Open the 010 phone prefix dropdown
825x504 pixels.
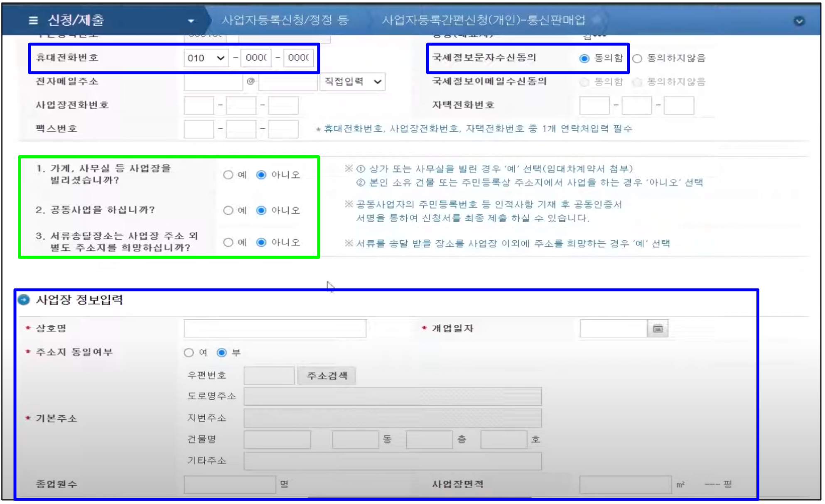(x=206, y=58)
